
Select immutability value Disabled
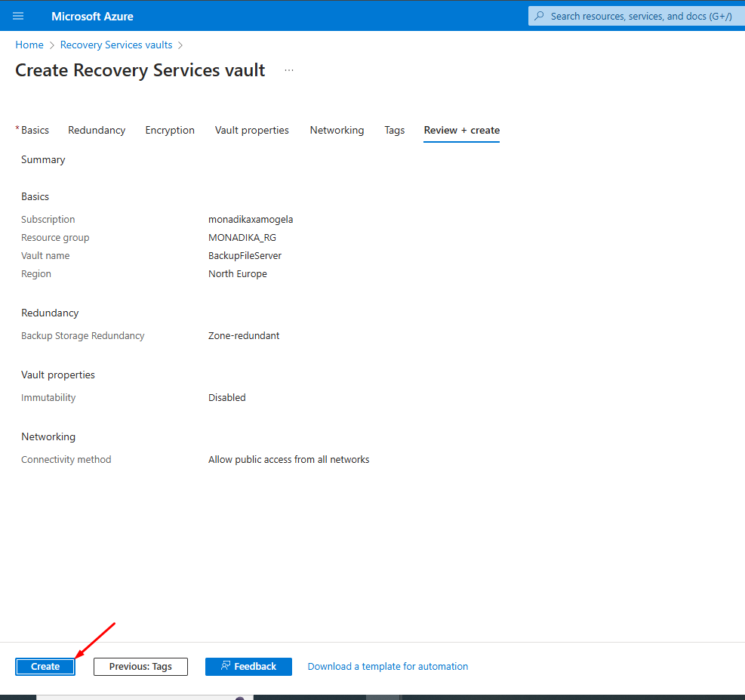[x=226, y=397]
